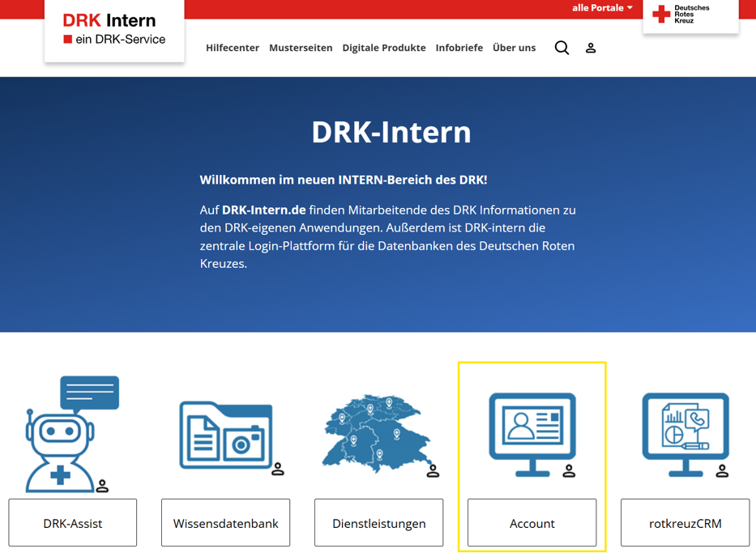Open the Über uns menu
The width and height of the screenshot is (756, 557).
pos(514,48)
